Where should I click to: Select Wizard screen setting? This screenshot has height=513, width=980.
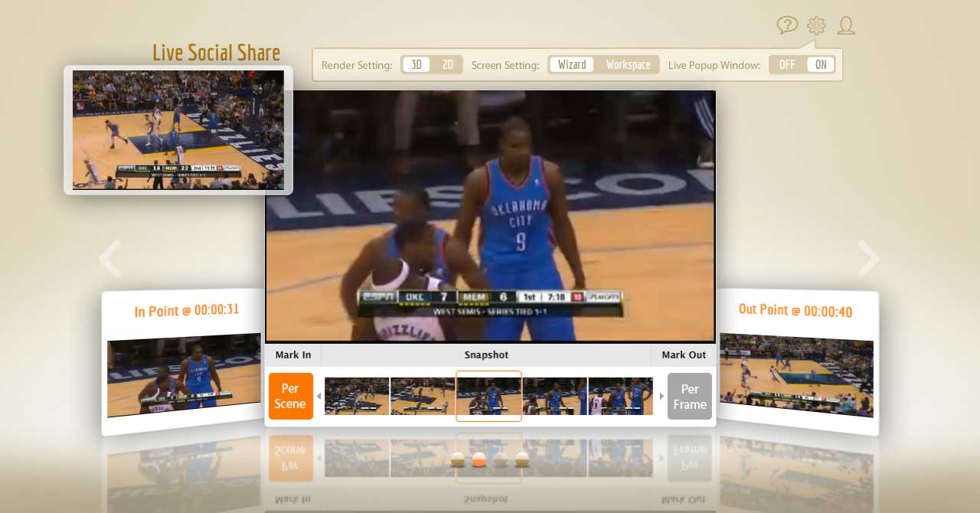click(x=572, y=65)
